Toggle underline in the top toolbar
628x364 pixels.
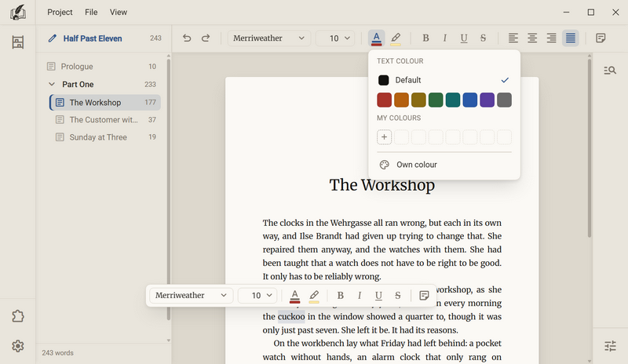(x=464, y=38)
